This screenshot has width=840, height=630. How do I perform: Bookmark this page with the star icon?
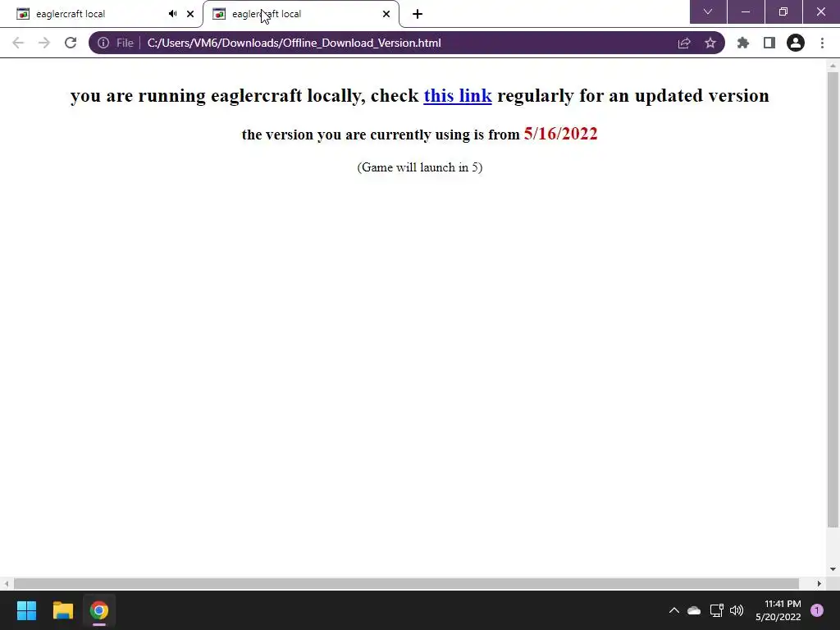pyautogui.click(x=710, y=43)
